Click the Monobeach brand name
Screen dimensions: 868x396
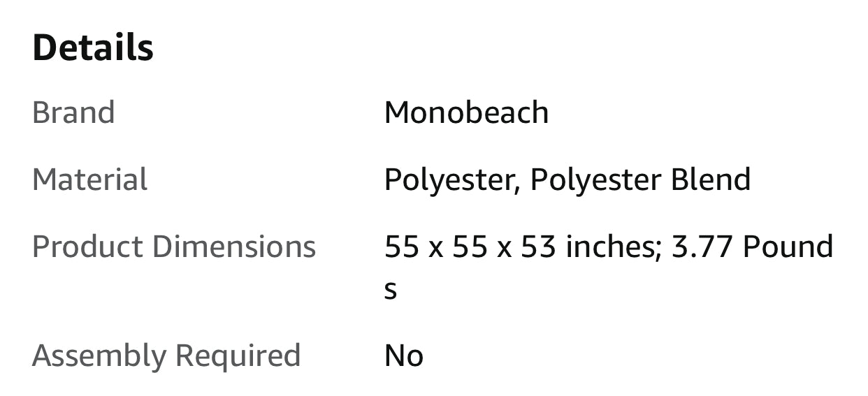tap(466, 112)
